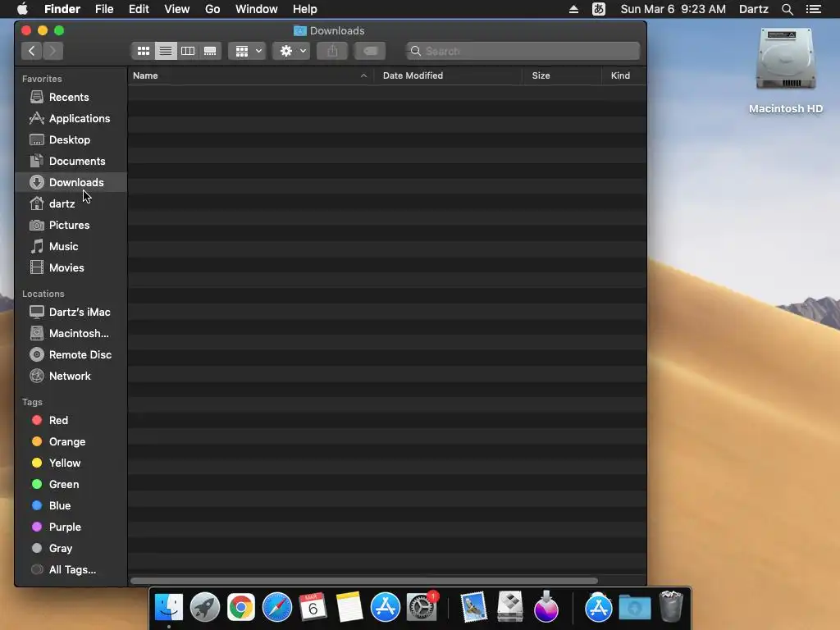Switch Finder to list view
The image size is (840, 630).
coord(166,51)
